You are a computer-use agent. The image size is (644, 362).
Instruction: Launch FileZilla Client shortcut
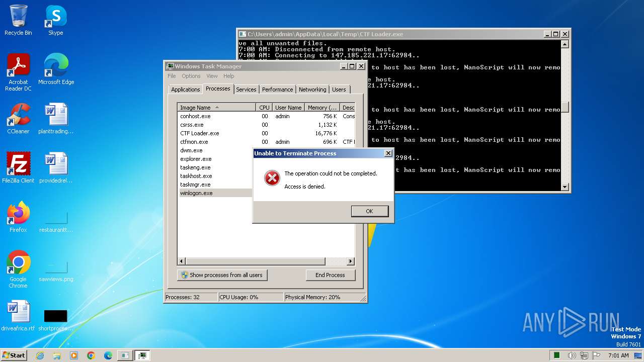pos(18,167)
